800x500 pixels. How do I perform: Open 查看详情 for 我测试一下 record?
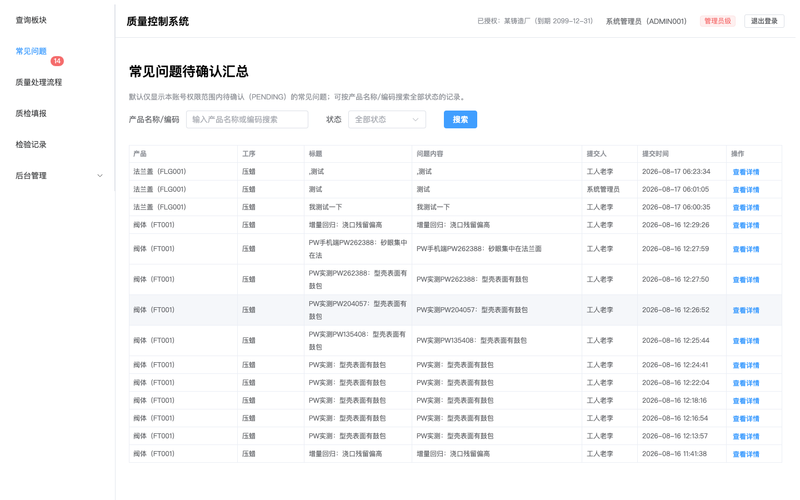coord(745,208)
